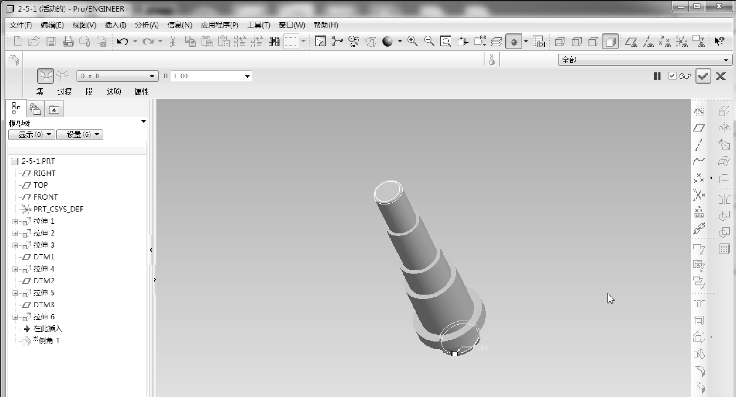Click the Undo arrow icon
The height and width of the screenshot is (397, 736).
[x=123, y=42]
